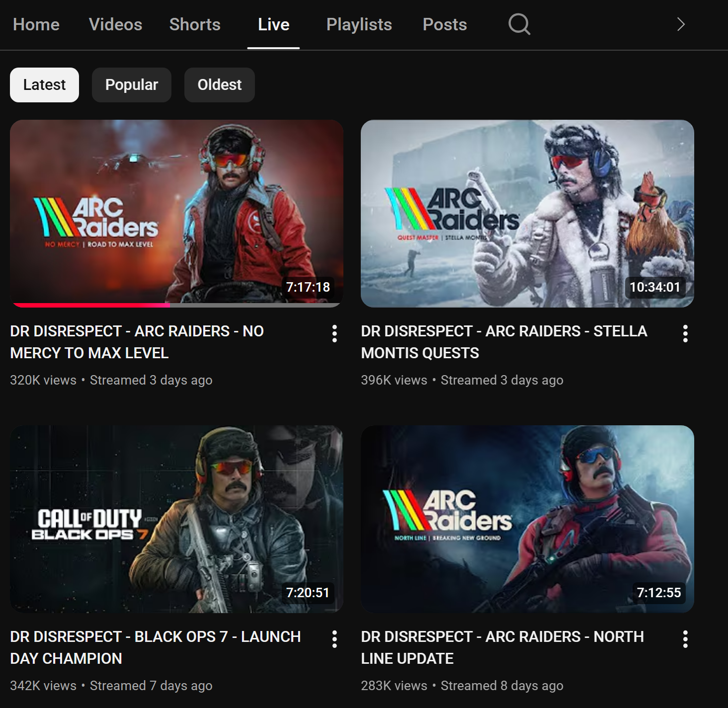This screenshot has width=728, height=708.
Task: Click '283K views' stream metadata
Action: 394,686
